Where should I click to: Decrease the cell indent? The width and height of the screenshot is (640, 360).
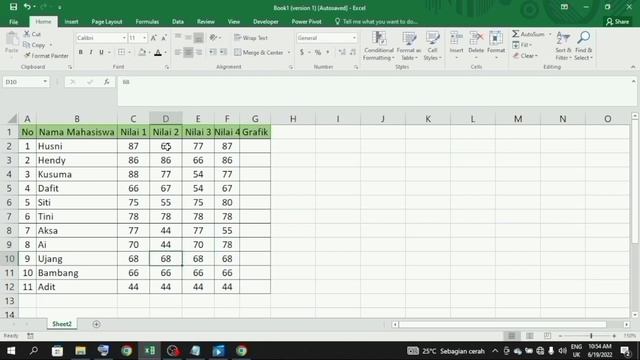tap(213, 52)
